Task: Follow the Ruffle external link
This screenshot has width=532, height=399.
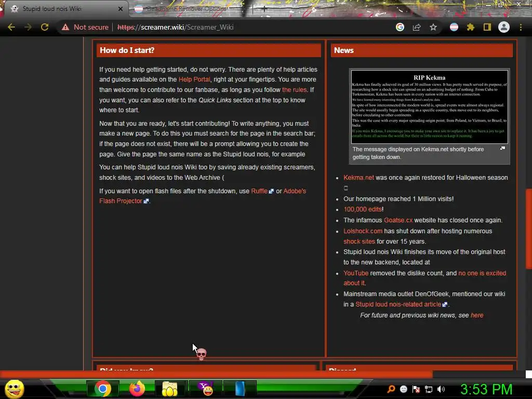Action: click(262, 191)
